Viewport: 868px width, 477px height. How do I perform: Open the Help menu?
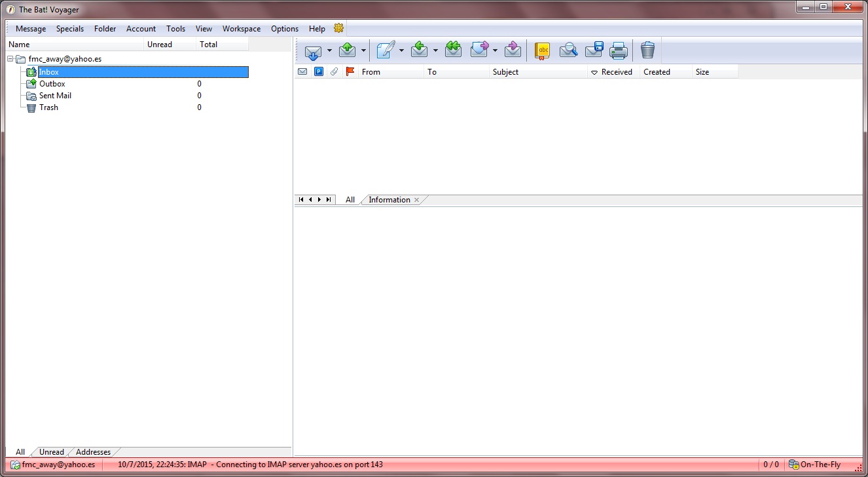(317, 29)
